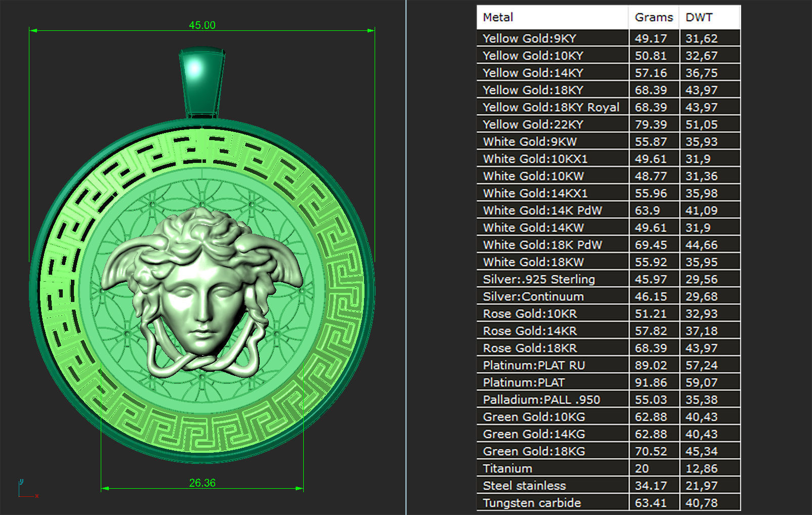The image size is (812, 515).
Task: Select the Green Gold:18KG metal name
Action: click(x=534, y=451)
